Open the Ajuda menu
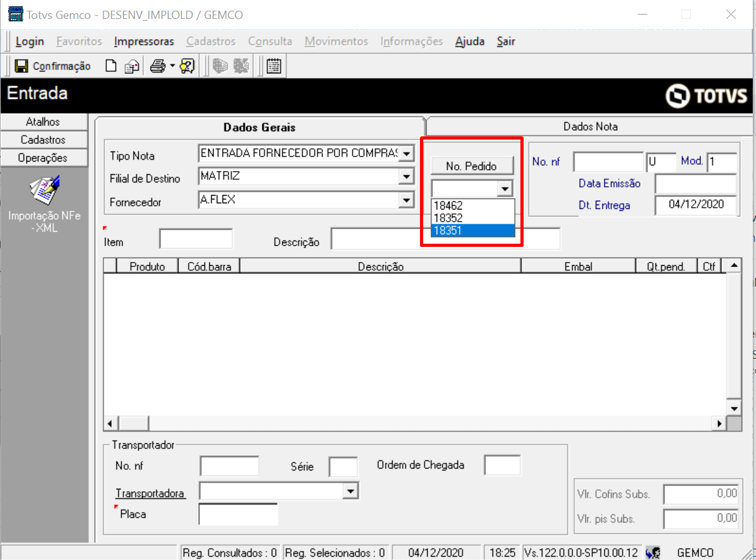Viewport: 756px width, 560px height. 469,42
